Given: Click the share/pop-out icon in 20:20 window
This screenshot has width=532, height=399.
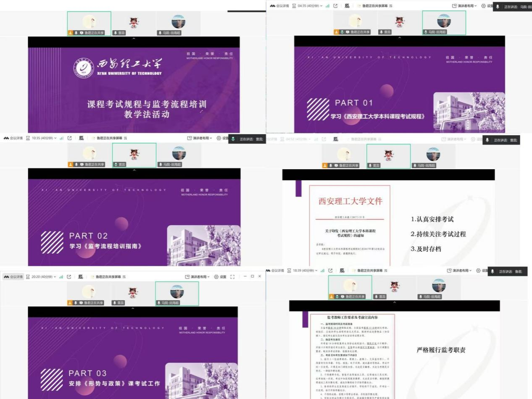Looking at the screenshot, I should [x=69, y=277].
